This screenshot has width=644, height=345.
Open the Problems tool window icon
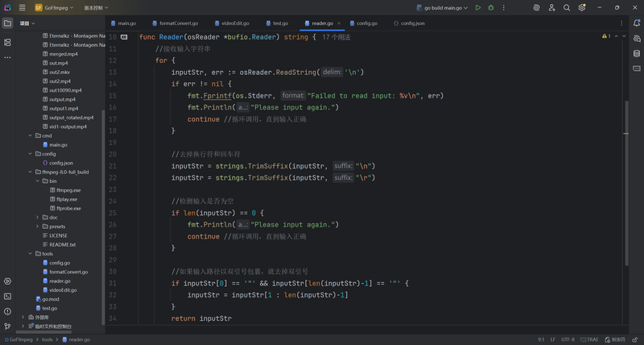(7, 311)
